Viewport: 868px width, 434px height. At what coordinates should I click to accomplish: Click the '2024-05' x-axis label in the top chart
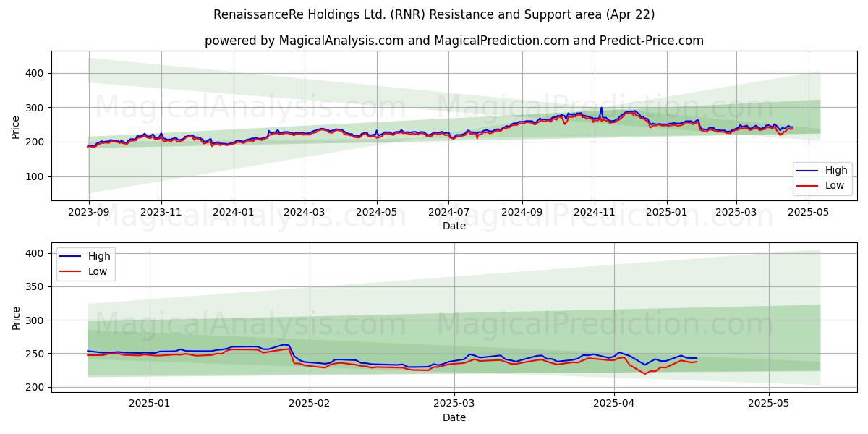point(376,213)
